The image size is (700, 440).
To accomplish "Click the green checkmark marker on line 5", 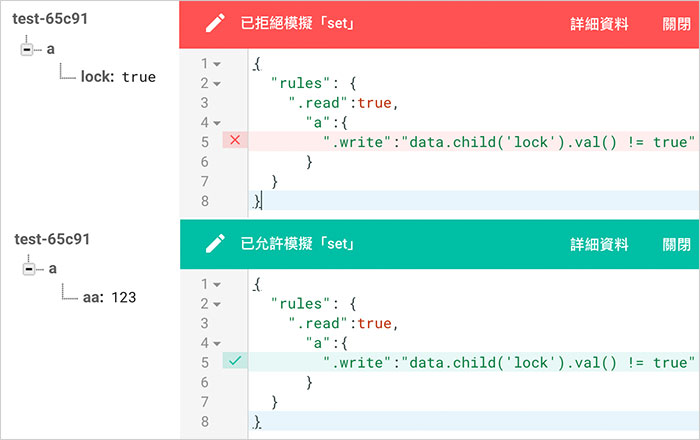I will click(235, 360).
